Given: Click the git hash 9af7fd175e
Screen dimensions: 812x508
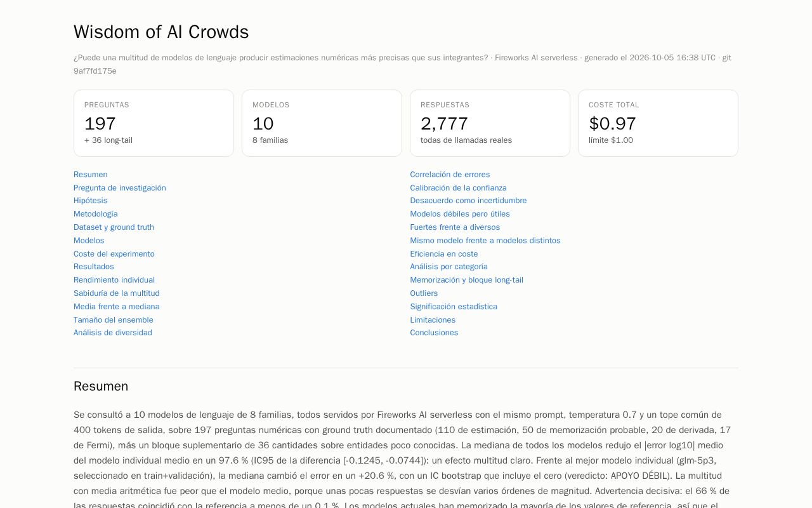Looking at the screenshot, I should click(95, 71).
